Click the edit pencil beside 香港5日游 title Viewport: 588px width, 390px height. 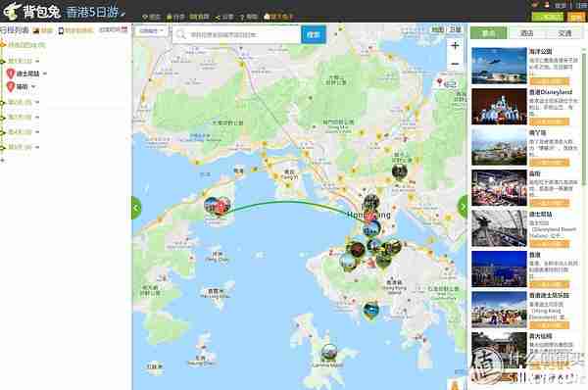(122, 15)
